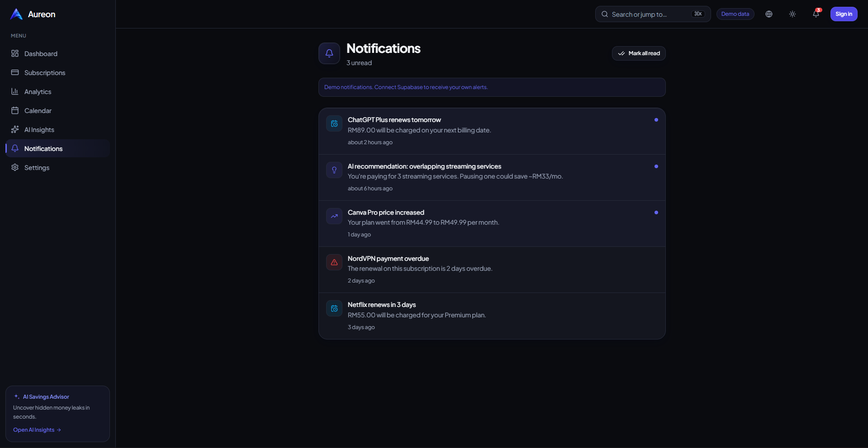
Task: Click the large bell icon beside Notifications heading
Action: pos(329,53)
